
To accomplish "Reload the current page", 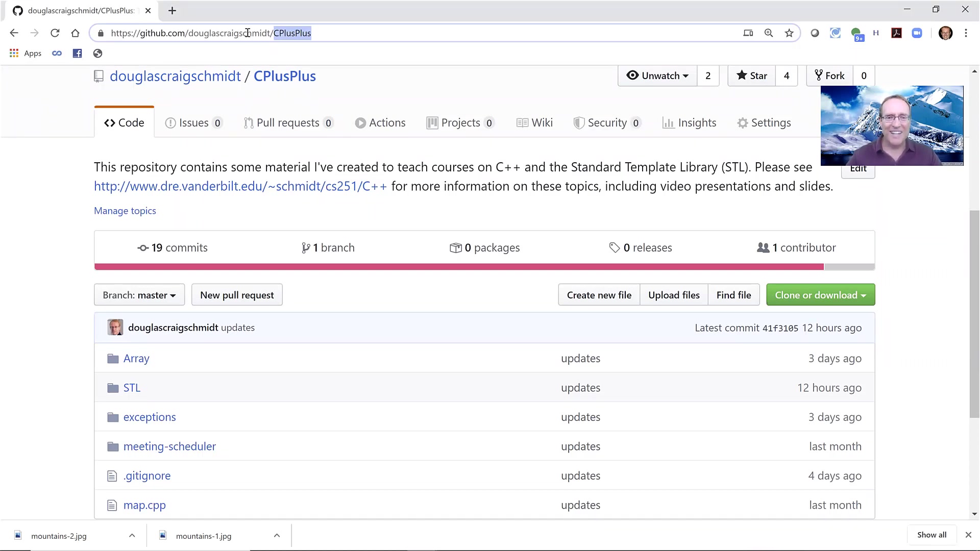I will coord(55,33).
